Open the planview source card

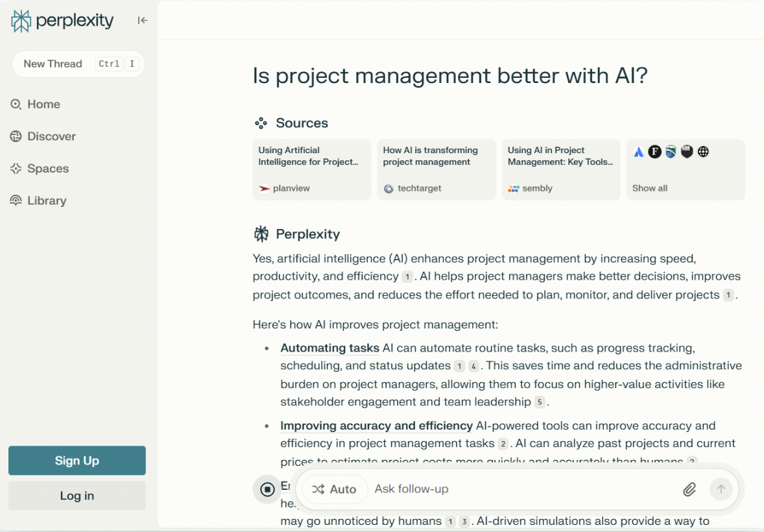[312, 170]
